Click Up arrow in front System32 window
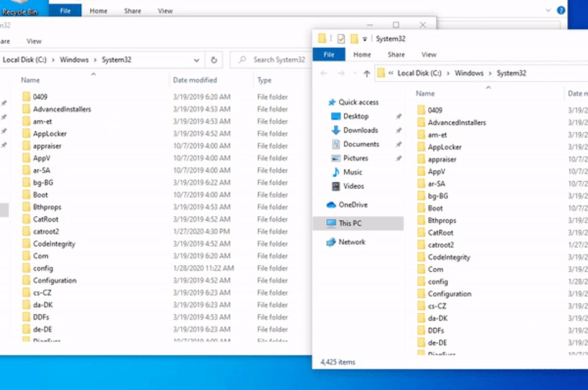 (367, 73)
